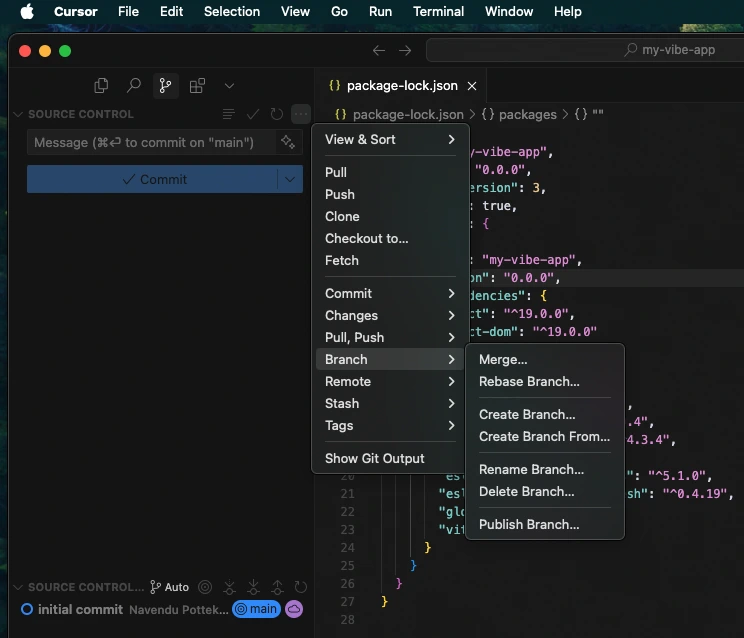The width and height of the screenshot is (744, 638).
Task: Click line number 24 in the editor gutter
Action: point(347,548)
